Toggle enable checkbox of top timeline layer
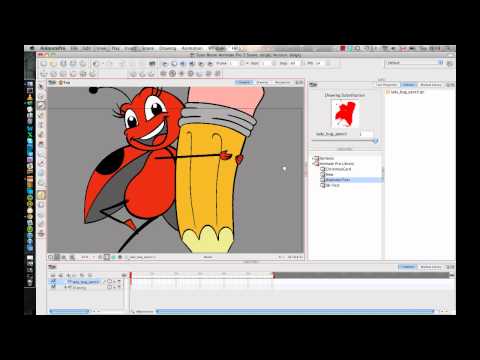Viewport: 480px width, 360px height. click(53, 282)
